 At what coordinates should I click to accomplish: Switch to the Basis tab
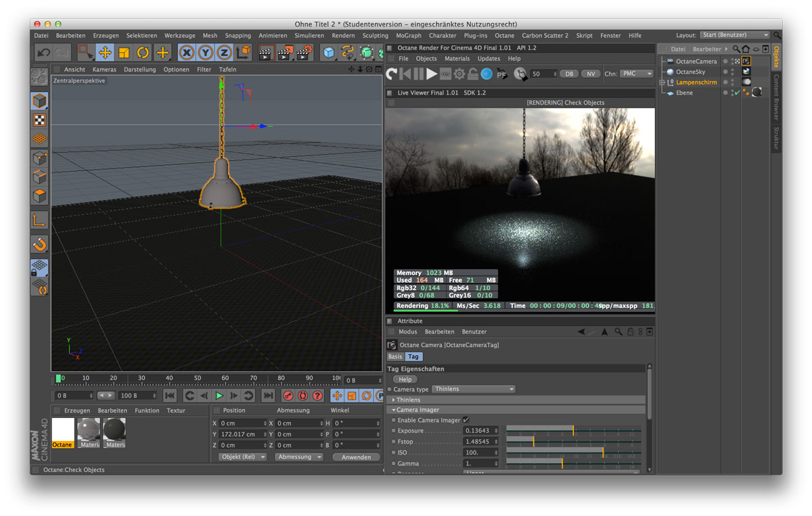click(x=395, y=356)
